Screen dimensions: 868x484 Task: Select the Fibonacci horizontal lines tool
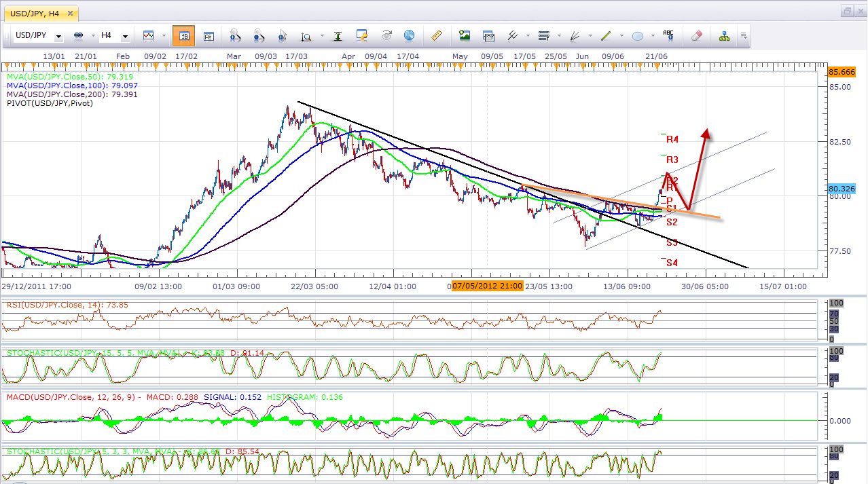click(543, 35)
